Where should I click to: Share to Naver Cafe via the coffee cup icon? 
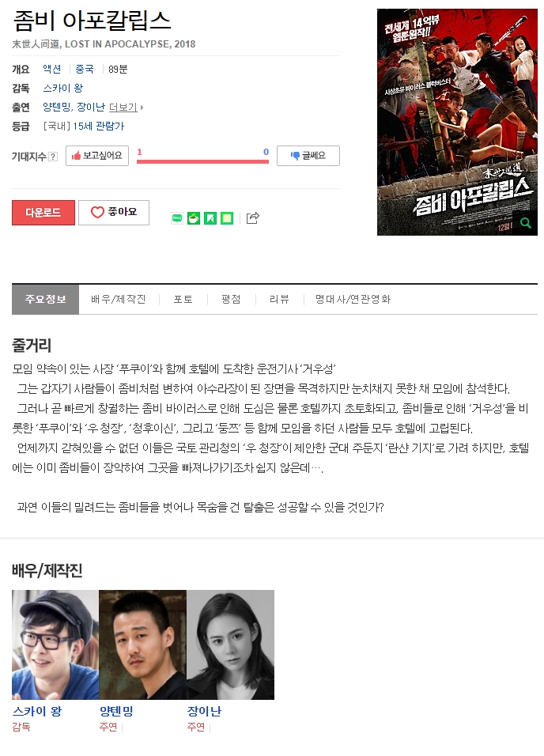coord(194,218)
